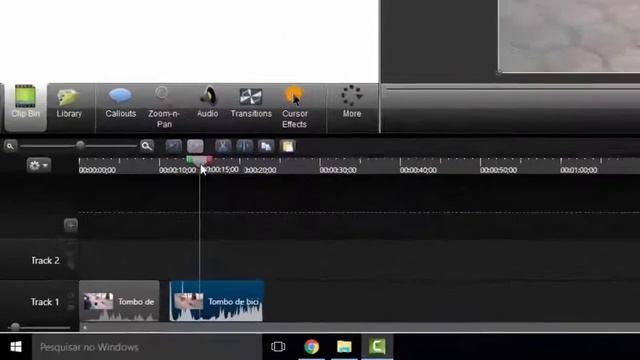Open the Transitions tab
Image resolution: width=640 pixels, height=360 pixels.
click(x=251, y=103)
